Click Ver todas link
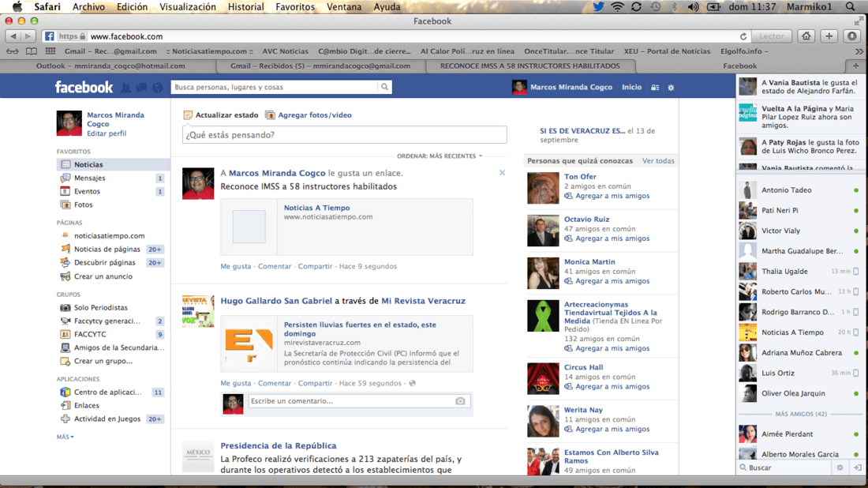868x488 pixels. coord(658,160)
